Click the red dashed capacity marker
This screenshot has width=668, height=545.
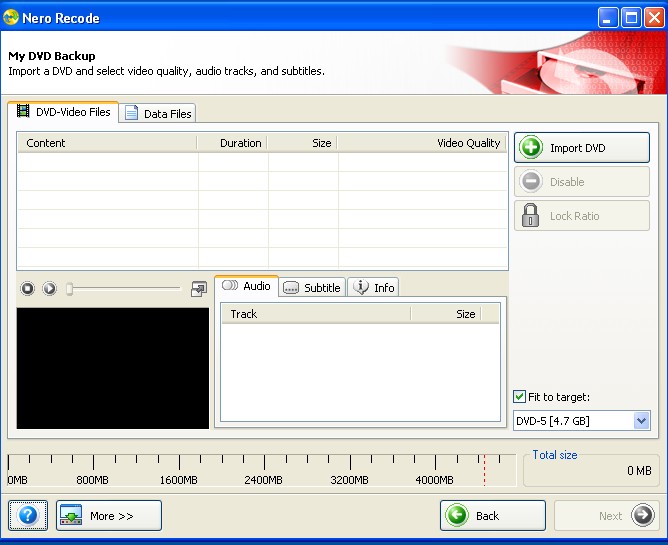click(x=484, y=470)
